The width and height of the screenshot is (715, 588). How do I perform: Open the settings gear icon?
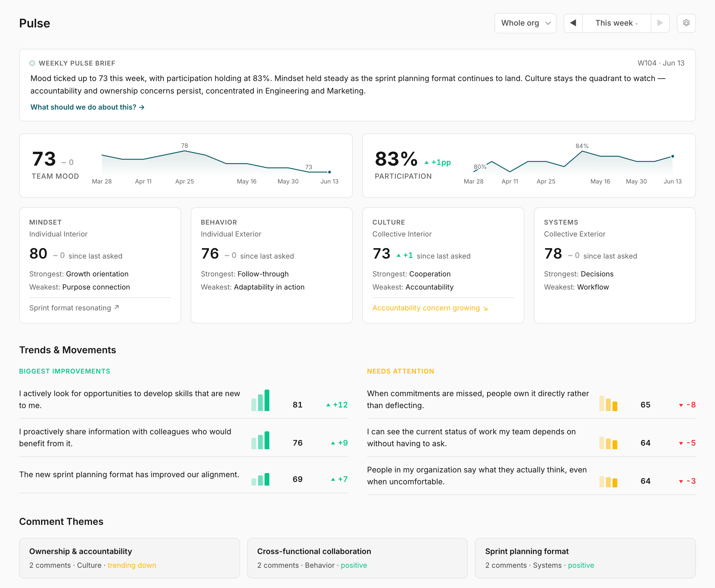point(686,23)
